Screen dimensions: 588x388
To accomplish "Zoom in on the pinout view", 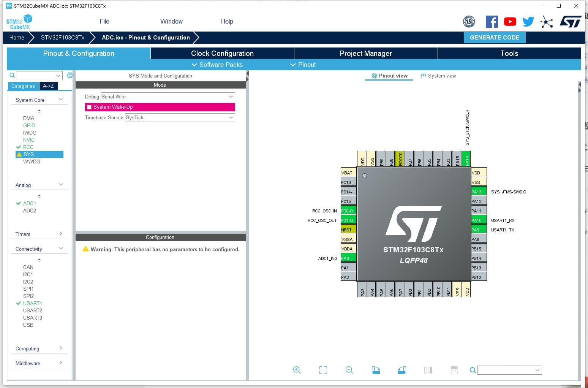I will (297, 370).
